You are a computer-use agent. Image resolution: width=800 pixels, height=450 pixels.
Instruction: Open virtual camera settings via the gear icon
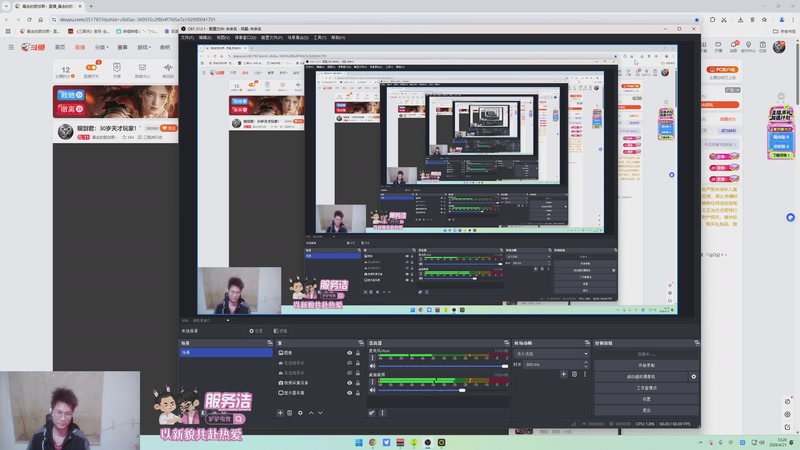tap(693, 377)
